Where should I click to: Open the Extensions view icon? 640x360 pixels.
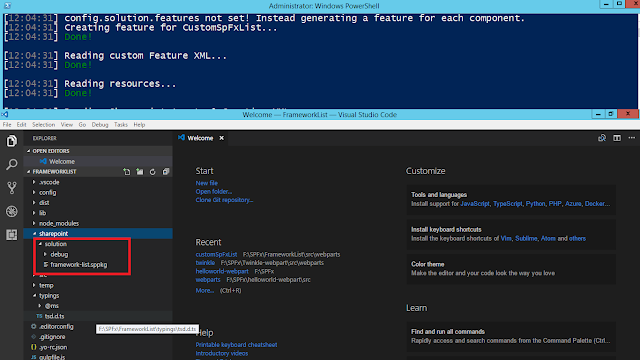coord(11,235)
